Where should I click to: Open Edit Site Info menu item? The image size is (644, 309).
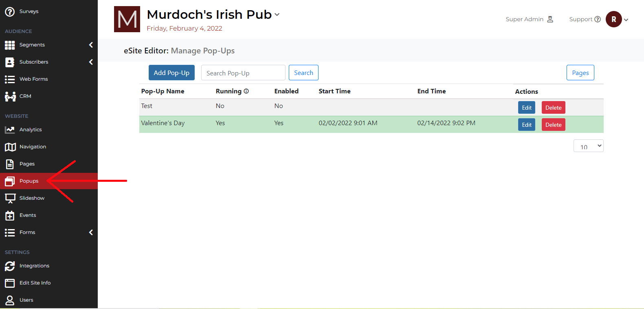point(35,283)
